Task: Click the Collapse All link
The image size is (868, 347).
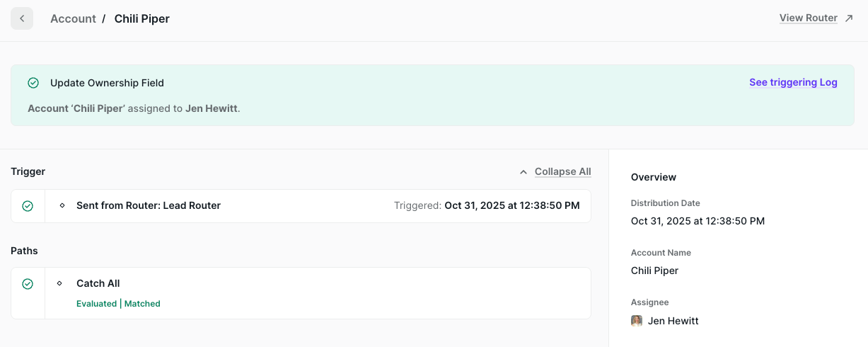Action: pyautogui.click(x=562, y=172)
